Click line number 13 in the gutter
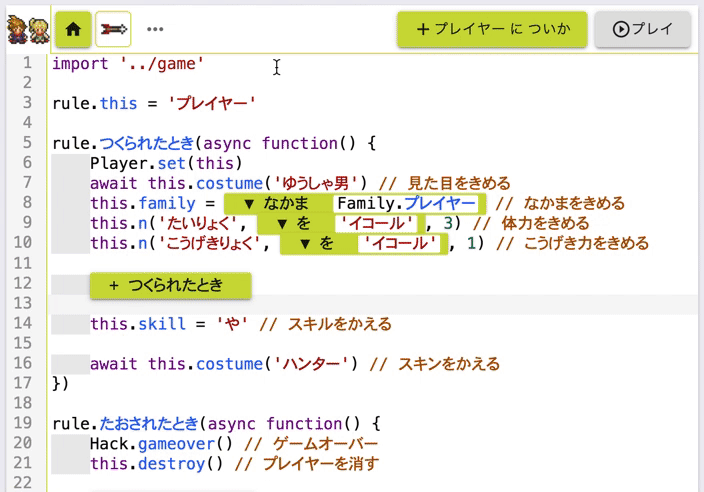The image size is (704, 492). click(x=23, y=303)
